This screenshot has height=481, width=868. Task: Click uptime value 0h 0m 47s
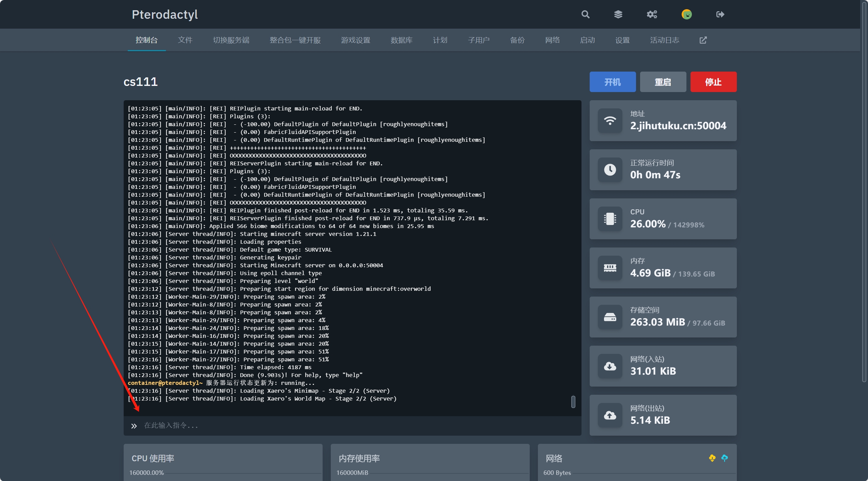pos(655,175)
